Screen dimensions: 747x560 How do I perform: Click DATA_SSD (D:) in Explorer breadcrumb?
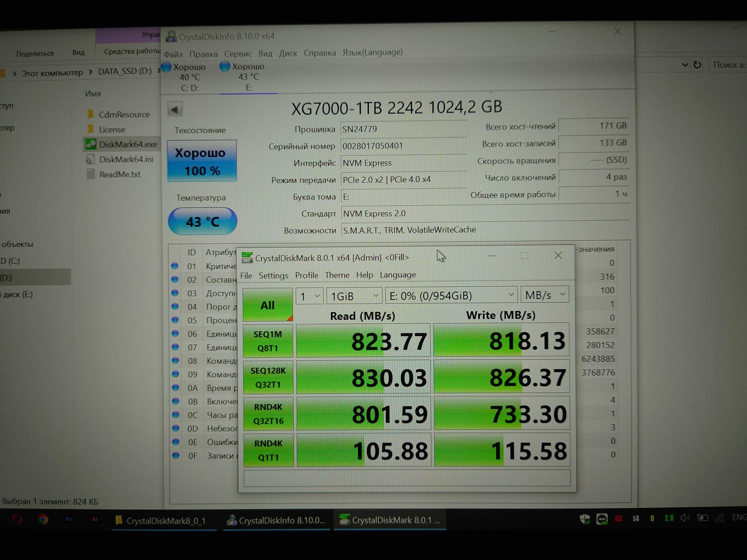pyautogui.click(x=125, y=71)
